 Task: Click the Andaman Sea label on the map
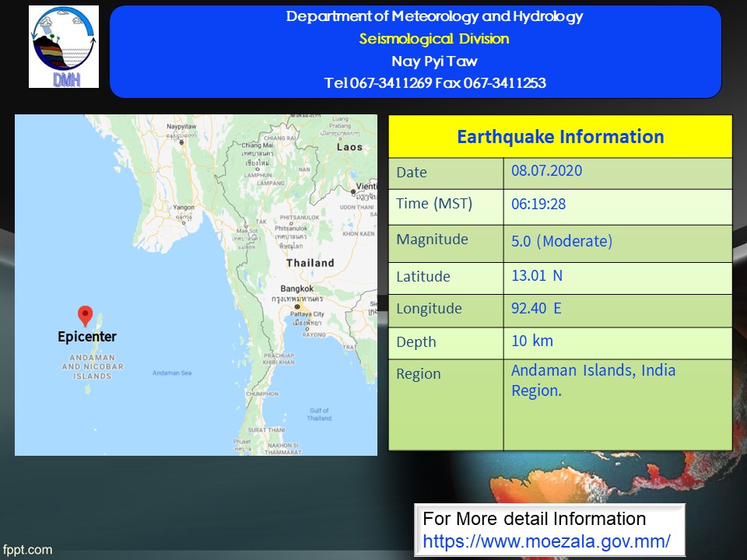pos(172,373)
